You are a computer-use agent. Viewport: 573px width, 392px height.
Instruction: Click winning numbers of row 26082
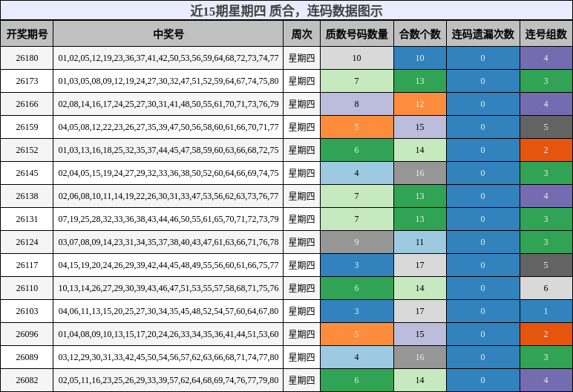click(168, 380)
